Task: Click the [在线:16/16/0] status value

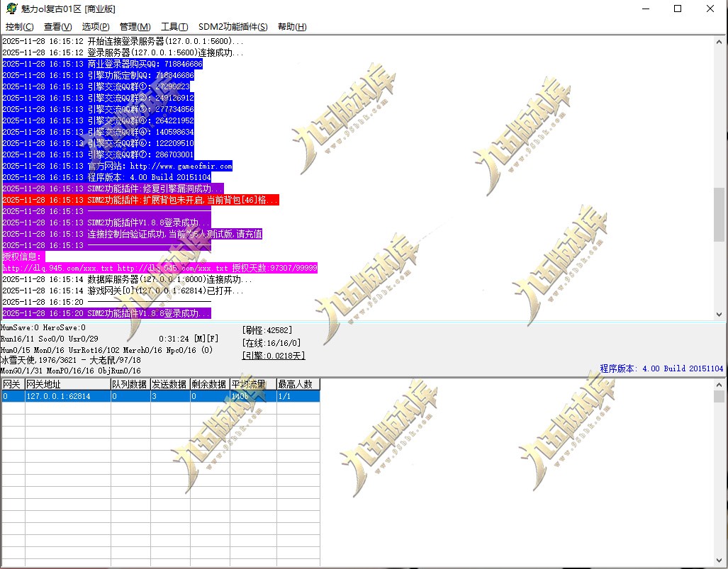Action: [x=271, y=343]
